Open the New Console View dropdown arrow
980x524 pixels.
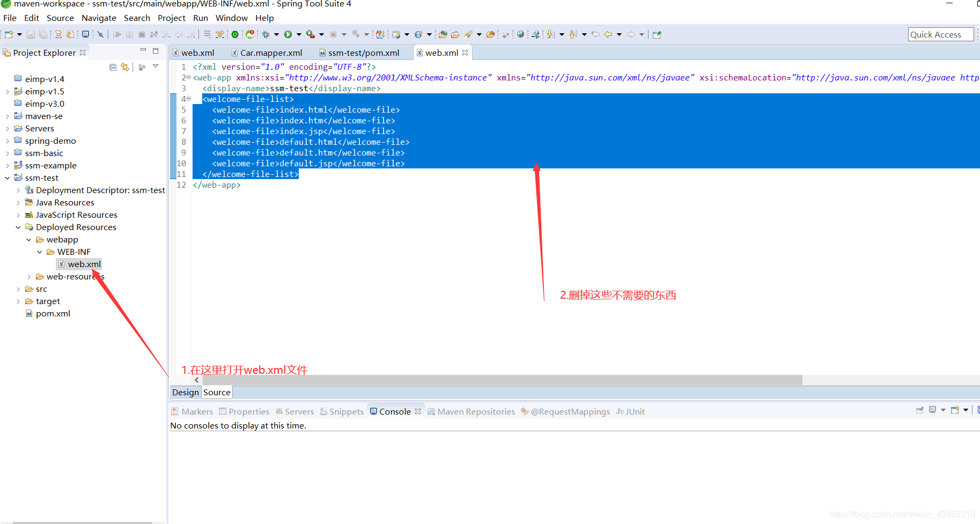click(x=966, y=410)
